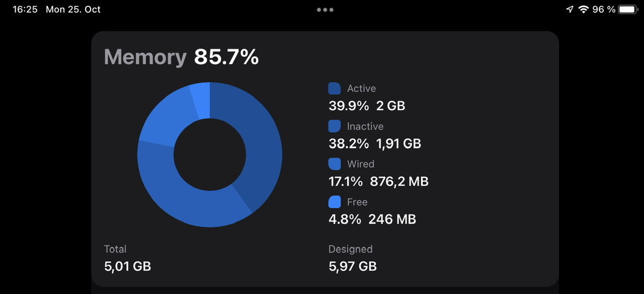The height and width of the screenshot is (294, 644).
Task: Tap the Memory 85.7% heading
Action: [x=181, y=57]
